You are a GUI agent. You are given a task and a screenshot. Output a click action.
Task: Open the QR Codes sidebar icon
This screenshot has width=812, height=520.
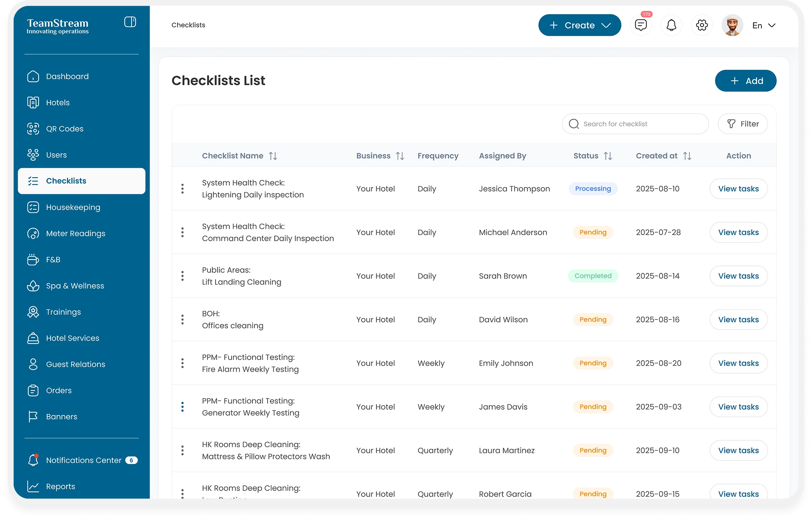(33, 129)
